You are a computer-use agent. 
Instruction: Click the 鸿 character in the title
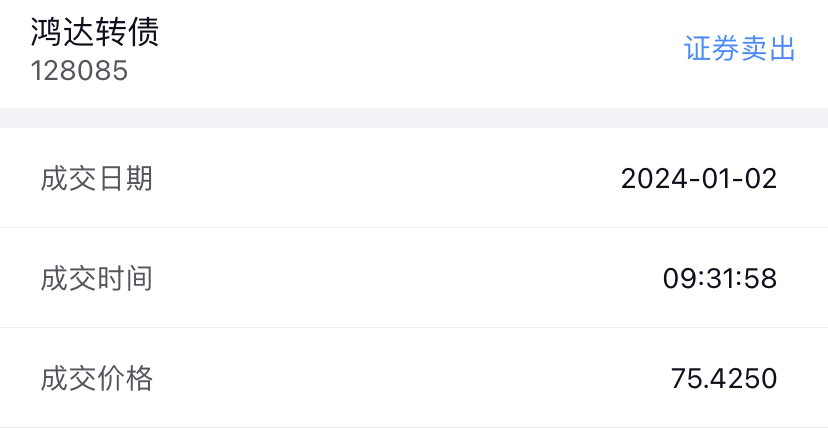tap(46, 32)
